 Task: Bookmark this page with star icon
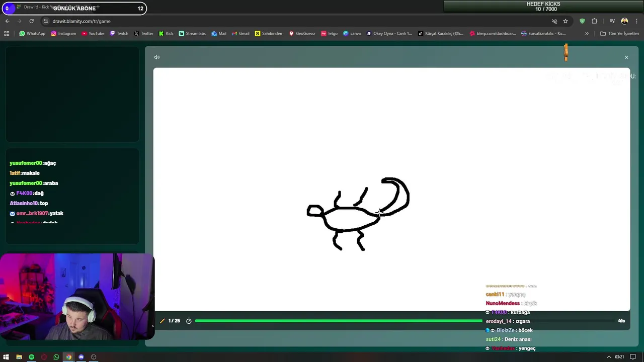[x=566, y=21]
